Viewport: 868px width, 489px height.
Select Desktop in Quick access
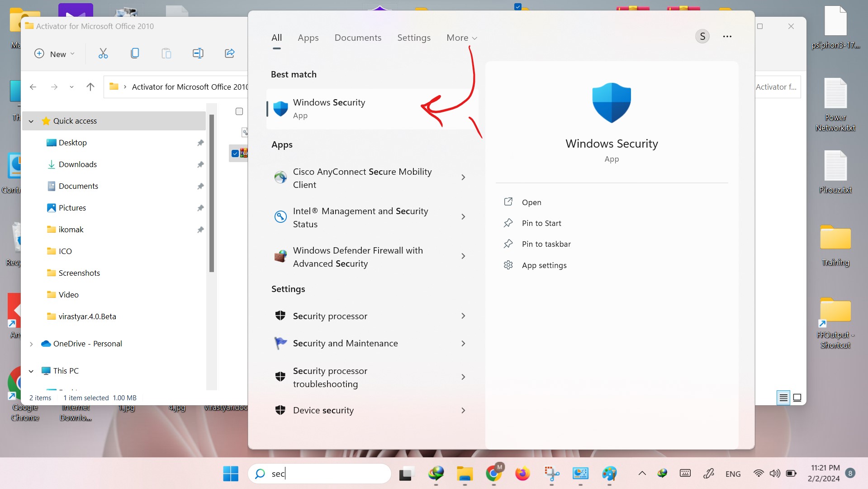73,143
